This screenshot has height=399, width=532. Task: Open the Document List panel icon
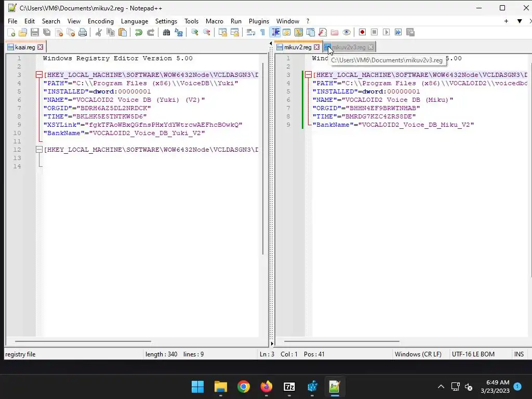click(311, 32)
